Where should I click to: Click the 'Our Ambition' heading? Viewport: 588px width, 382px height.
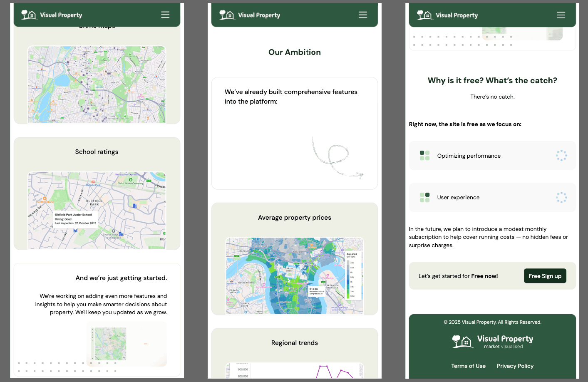pyautogui.click(x=295, y=52)
